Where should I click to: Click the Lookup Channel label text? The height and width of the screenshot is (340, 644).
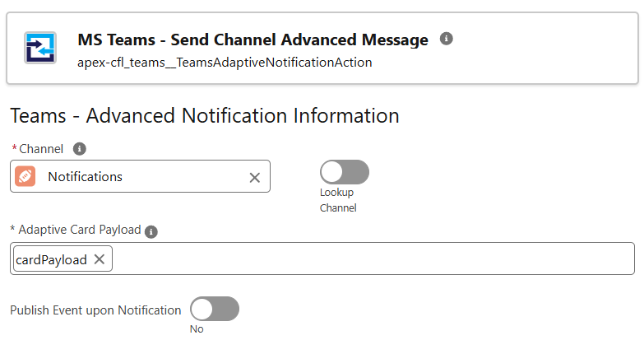tap(338, 200)
